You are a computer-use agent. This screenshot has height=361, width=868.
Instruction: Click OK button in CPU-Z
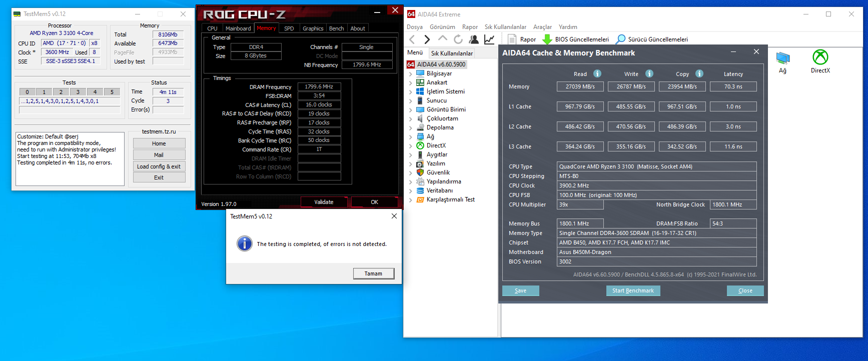374,202
